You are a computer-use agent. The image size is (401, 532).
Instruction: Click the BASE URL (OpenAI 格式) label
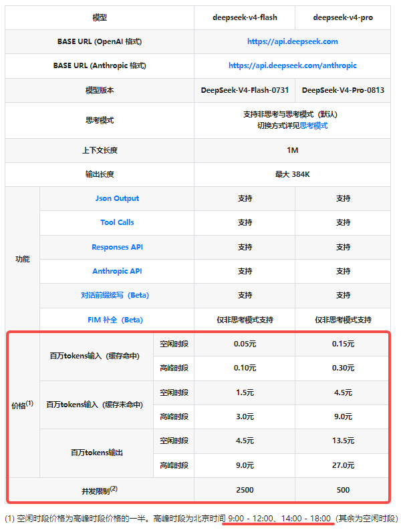click(100, 41)
